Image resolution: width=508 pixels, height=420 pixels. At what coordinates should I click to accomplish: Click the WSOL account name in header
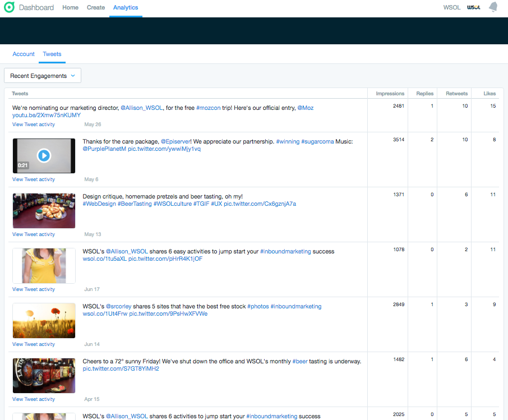pos(451,7)
